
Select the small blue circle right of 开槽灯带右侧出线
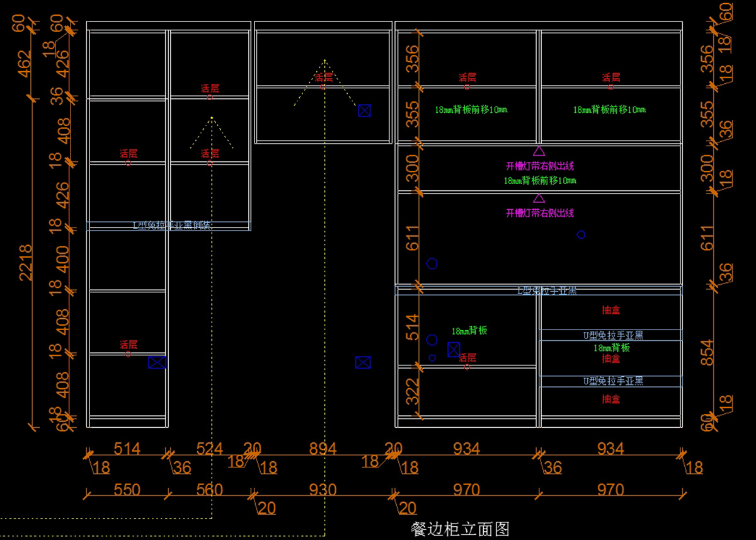[581, 234]
